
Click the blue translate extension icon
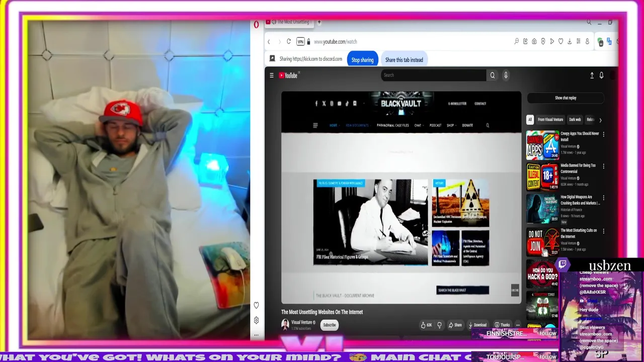tap(609, 42)
